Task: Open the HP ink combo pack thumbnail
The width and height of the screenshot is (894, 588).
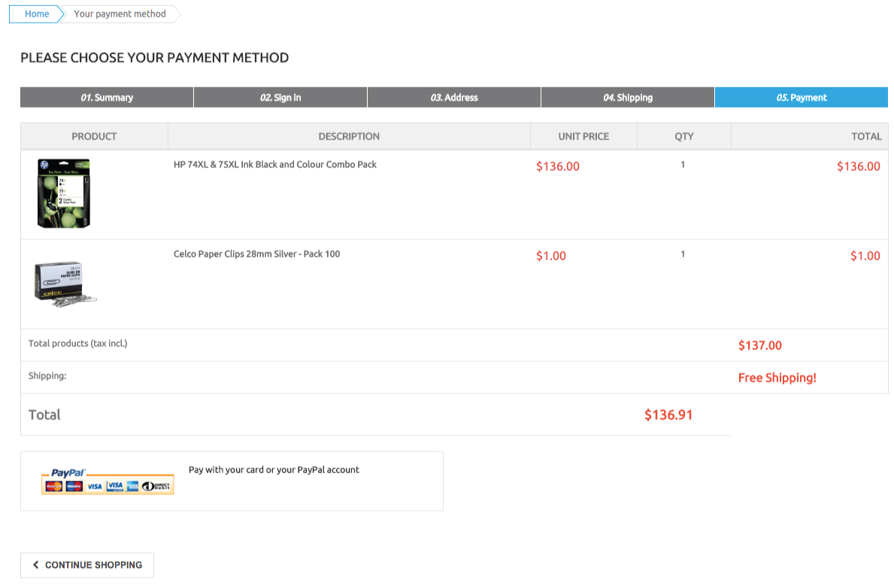Action: (64, 193)
